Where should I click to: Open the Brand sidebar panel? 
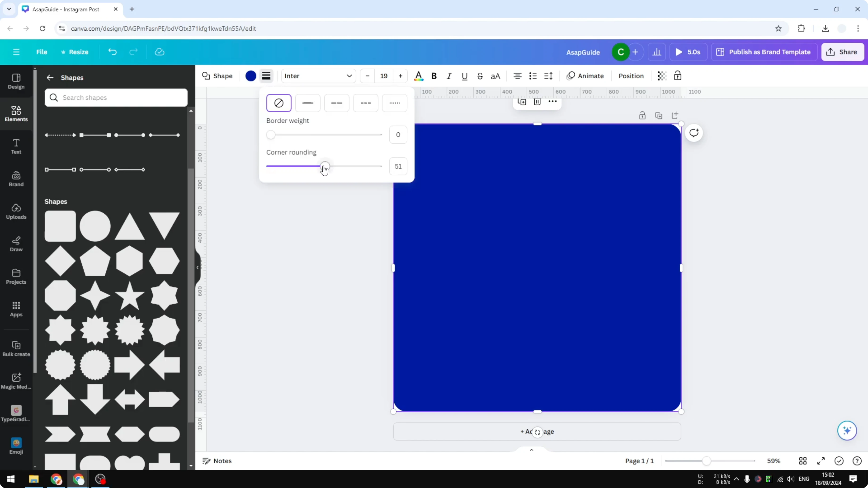(x=16, y=179)
